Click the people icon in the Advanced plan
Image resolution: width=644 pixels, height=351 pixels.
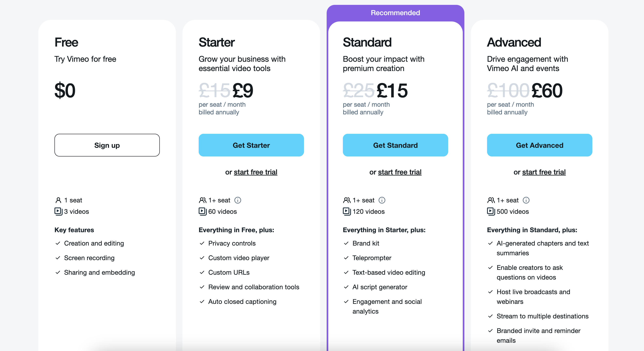coord(491,200)
